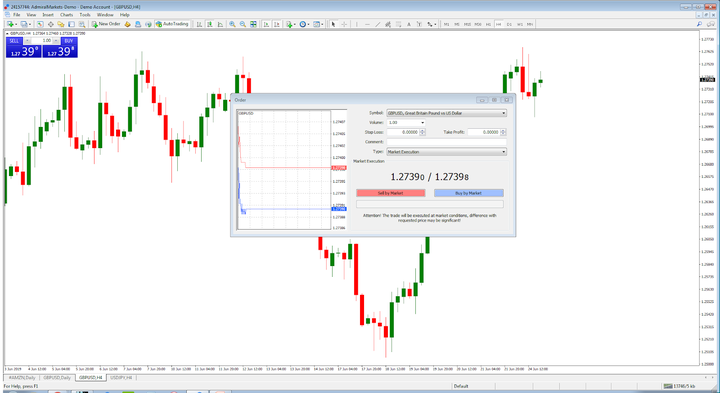This screenshot has height=393, width=720.
Task: Switch to the USDJPY,H4 chart tab
Action: coord(121,378)
